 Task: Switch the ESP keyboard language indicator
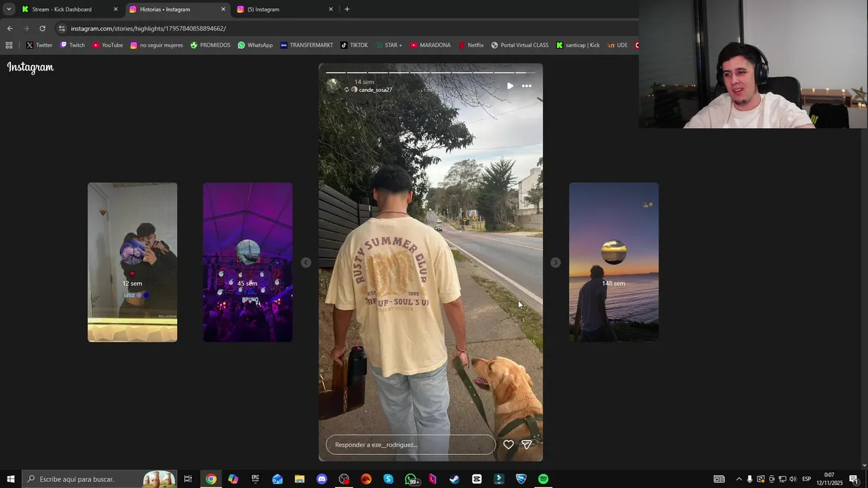click(x=806, y=479)
